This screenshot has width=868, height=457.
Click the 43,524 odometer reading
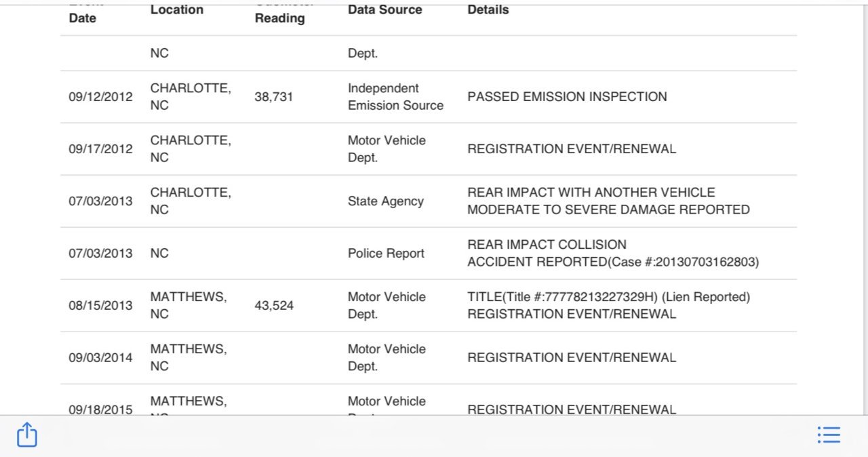(274, 306)
